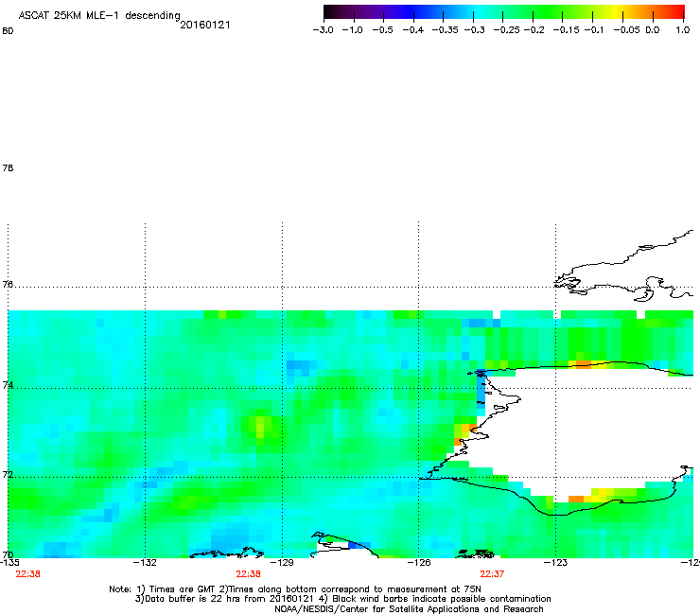Select the longitude label "-132"
Image resolution: width=700 pixels, height=615 pixels.
click(145, 562)
